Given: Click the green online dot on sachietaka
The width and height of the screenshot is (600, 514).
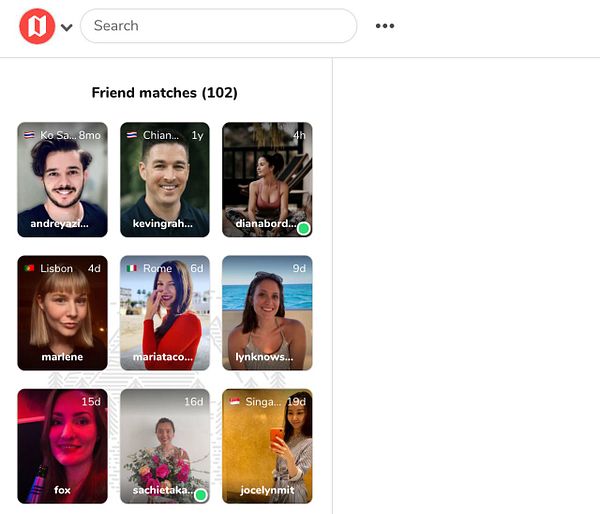Looking at the screenshot, I should pos(201,495).
